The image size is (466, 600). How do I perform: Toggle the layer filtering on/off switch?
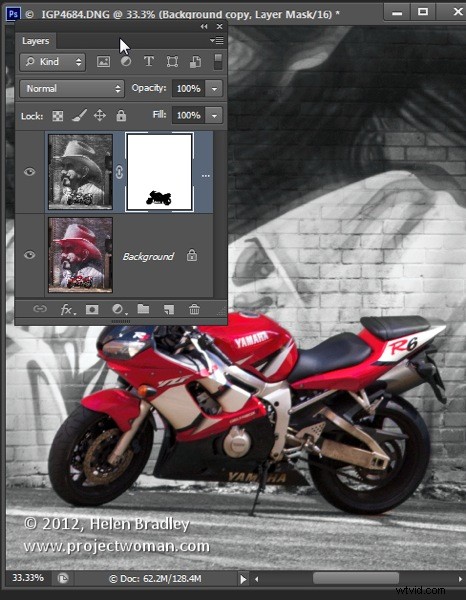coord(218,62)
